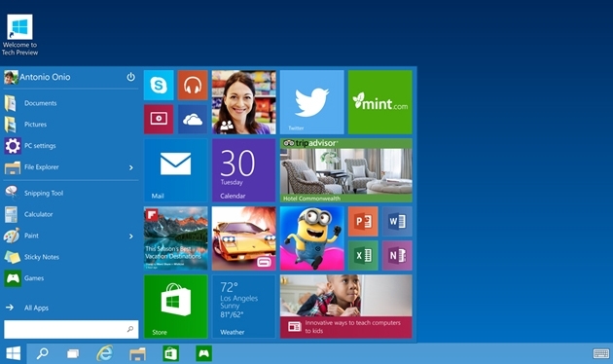The image size is (613, 364).
Task: Click the Windows Start button on taskbar
Action: point(13,354)
